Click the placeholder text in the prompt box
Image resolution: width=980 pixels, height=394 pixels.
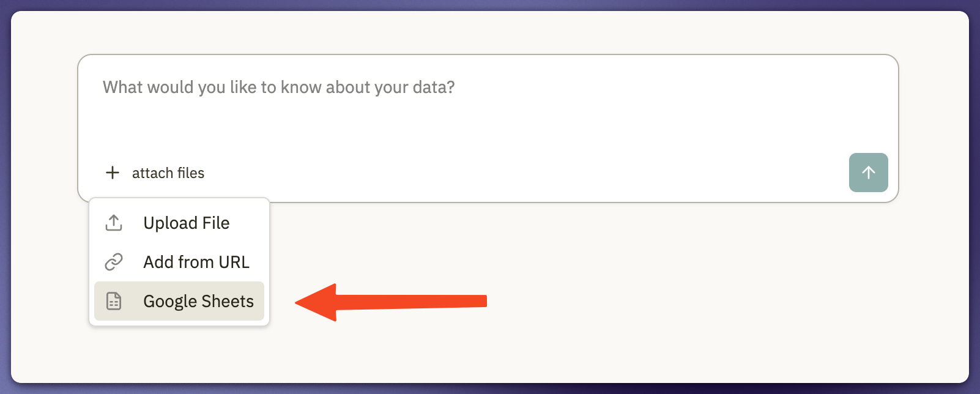coord(278,87)
